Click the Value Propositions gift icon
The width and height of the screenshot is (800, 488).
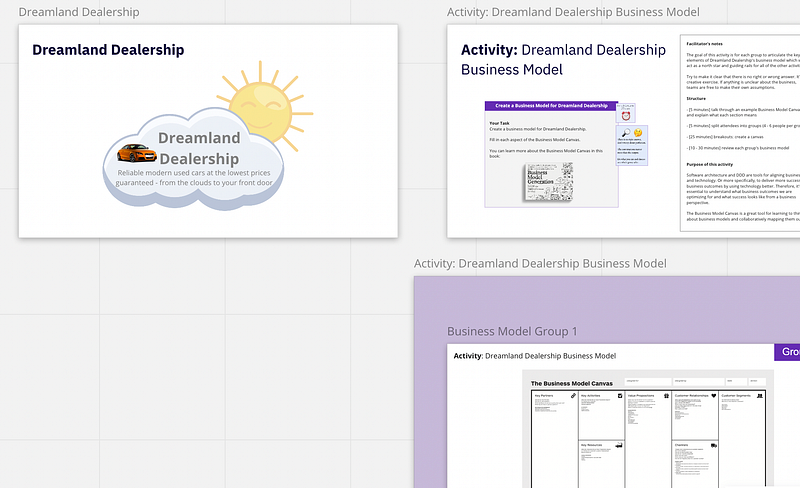pyautogui.click(x=666, y=396)
